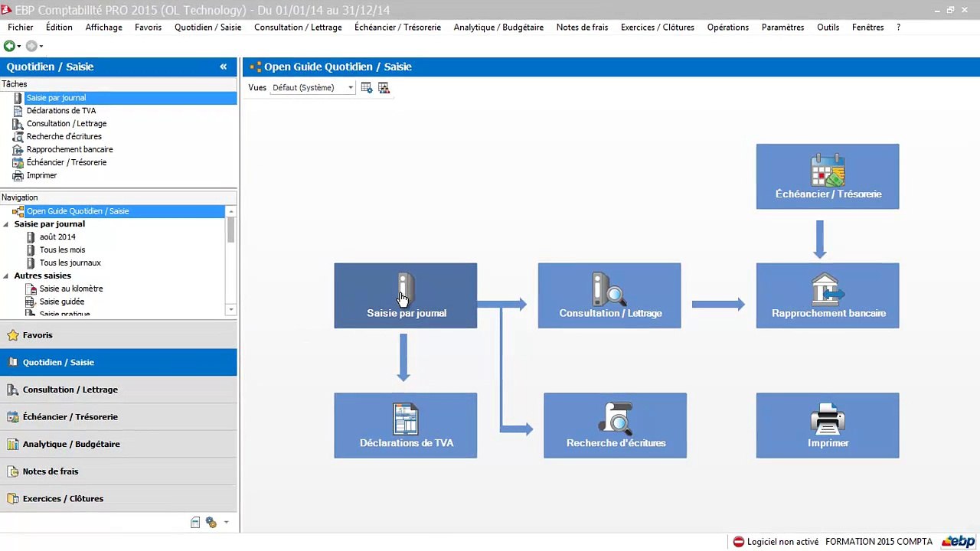980x551 pixels.
Task: Click the Navigation tree scrollbar thumb
Action: pyautogui.click(x=231, y=230)
